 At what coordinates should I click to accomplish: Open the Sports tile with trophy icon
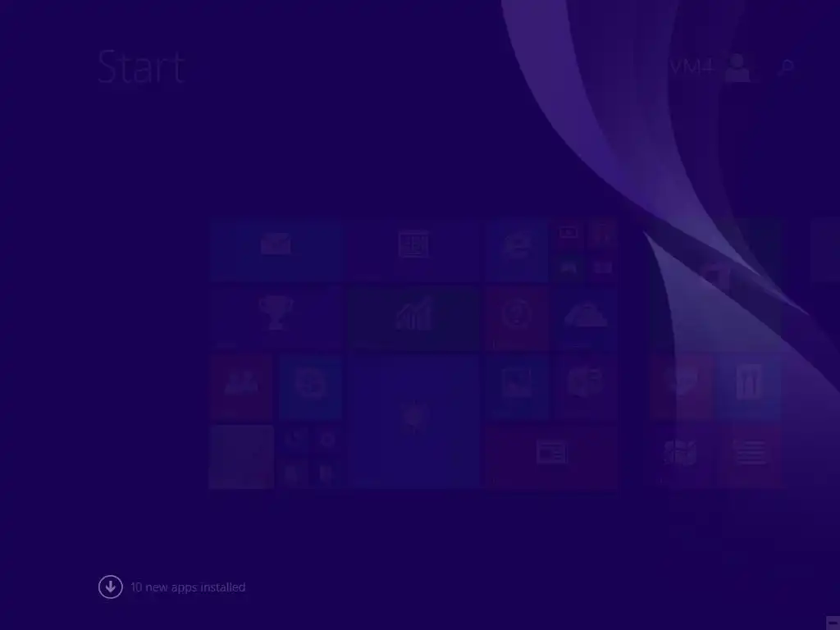[276, 318]
